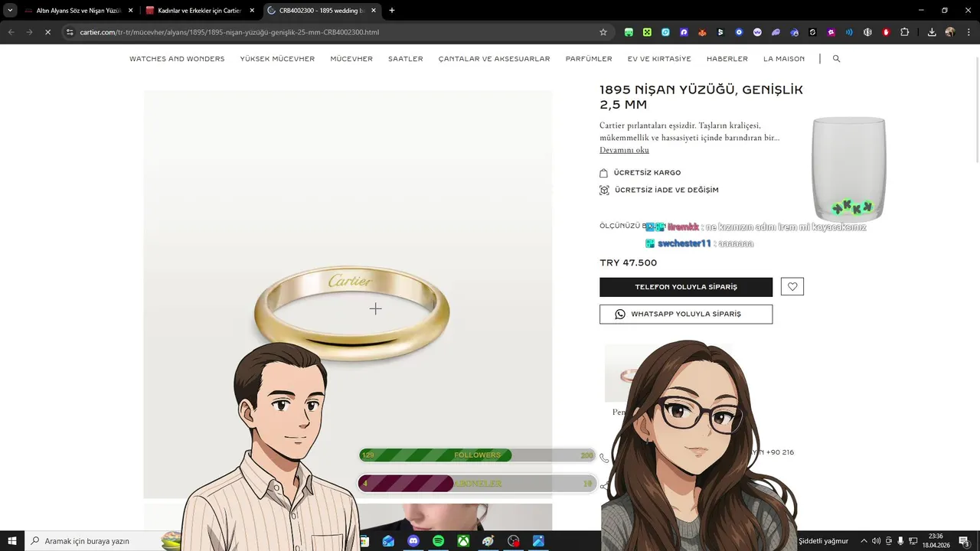Click the green dice extension icon
This screenshot has width=980, height=551.
coord(647,32)
